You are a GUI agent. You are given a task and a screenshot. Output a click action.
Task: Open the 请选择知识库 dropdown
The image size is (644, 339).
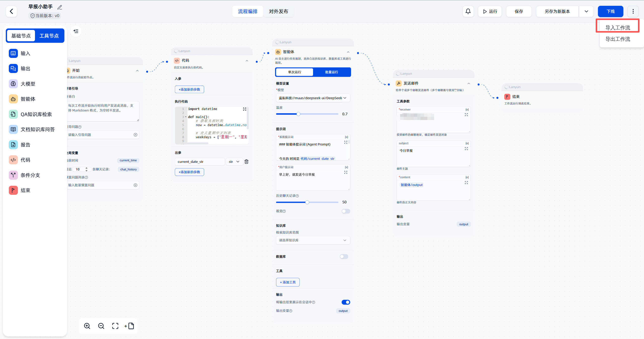[x=313, y=240]
